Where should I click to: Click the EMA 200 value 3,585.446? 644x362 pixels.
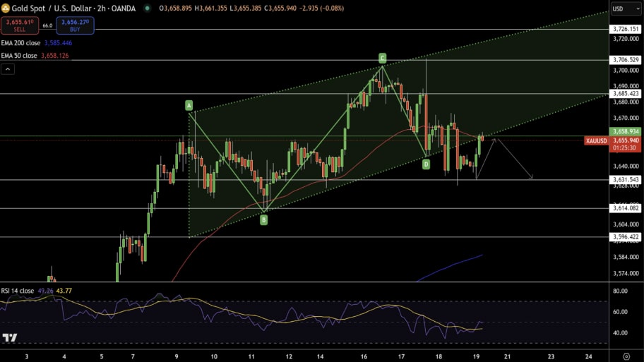tap(59, 42)
